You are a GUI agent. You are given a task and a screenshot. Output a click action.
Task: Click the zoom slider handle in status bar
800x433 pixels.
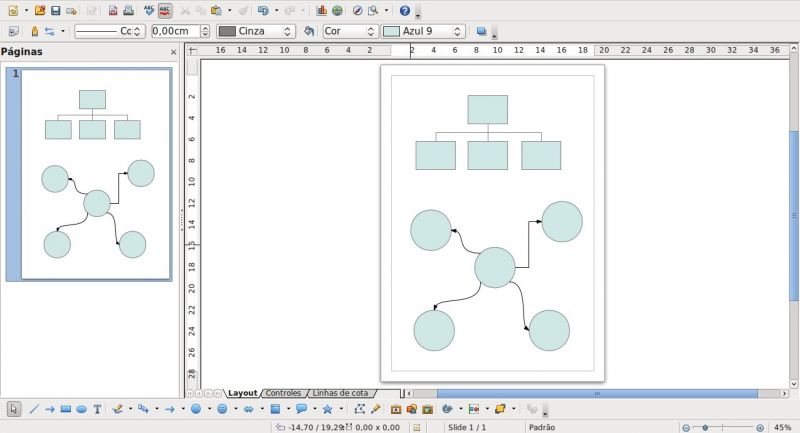coord(705,427)
